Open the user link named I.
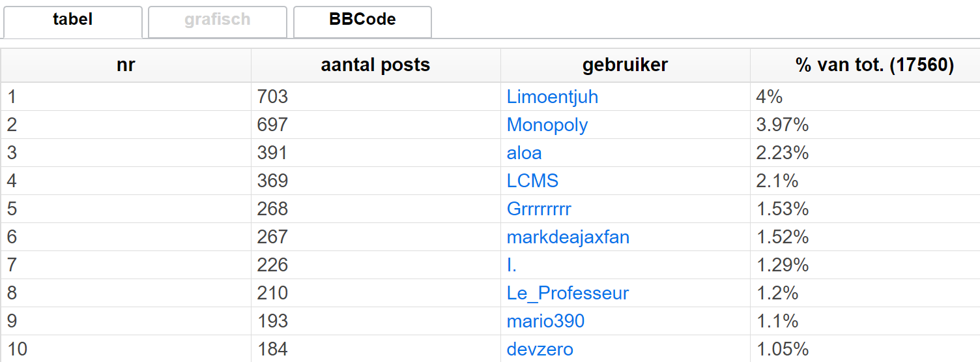 512,265
